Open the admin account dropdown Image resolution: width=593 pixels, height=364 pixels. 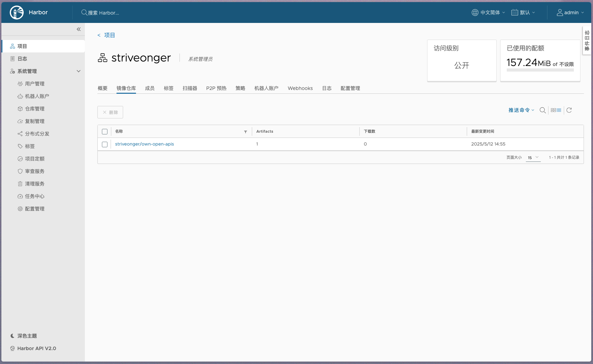pyautogui.click(x=570, y=13)
